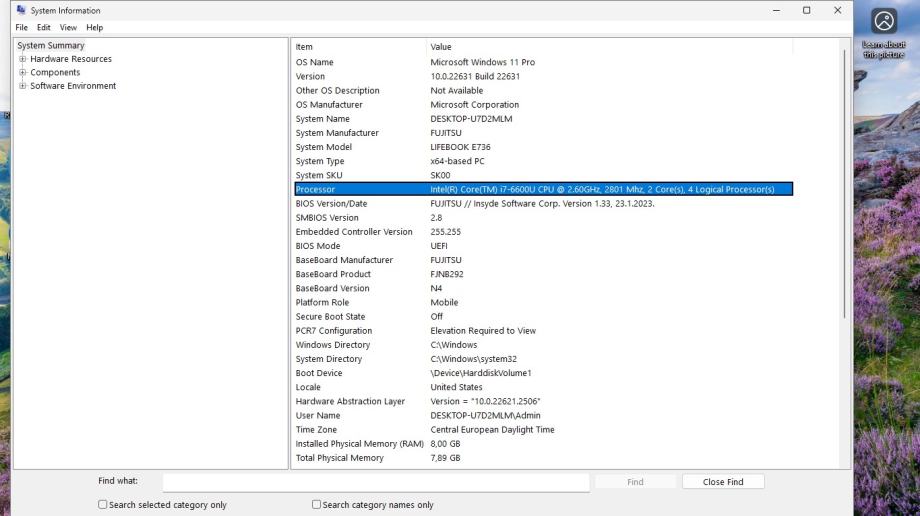Select the BIOS Mode row
Image resolution: width=920 pixels, height=516 pixels.
(543, 245)
